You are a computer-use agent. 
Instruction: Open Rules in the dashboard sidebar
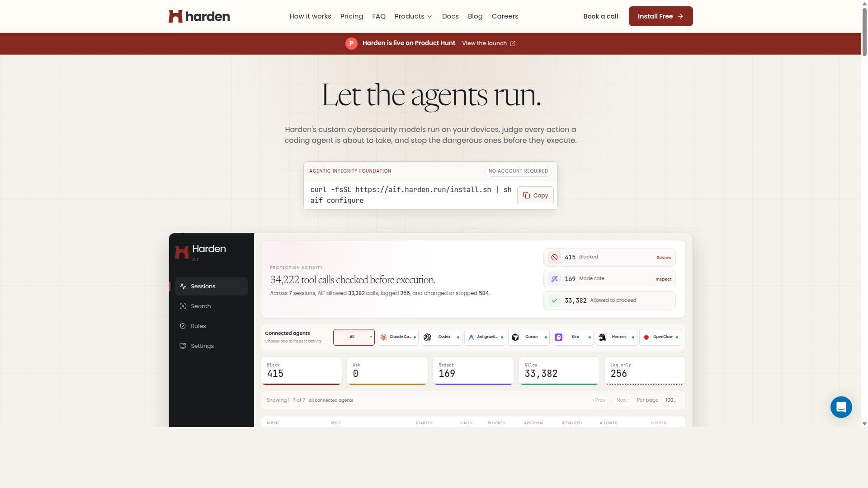211,326
